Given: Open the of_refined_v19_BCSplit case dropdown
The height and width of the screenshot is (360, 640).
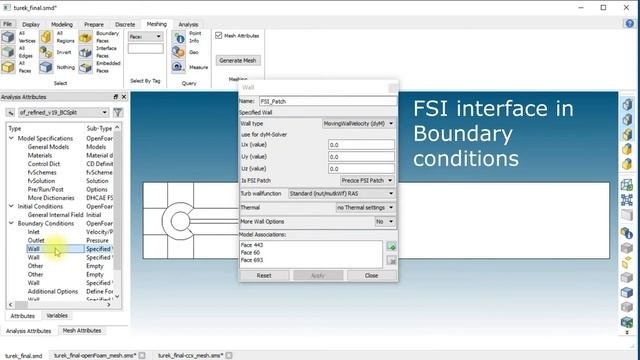Looking at the screenshot, I should coord(63,112).
